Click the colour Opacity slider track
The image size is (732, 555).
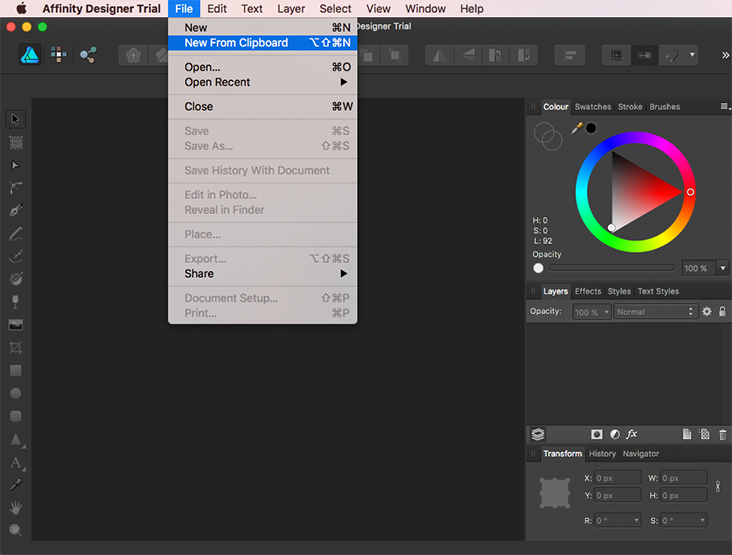(611, 268)
